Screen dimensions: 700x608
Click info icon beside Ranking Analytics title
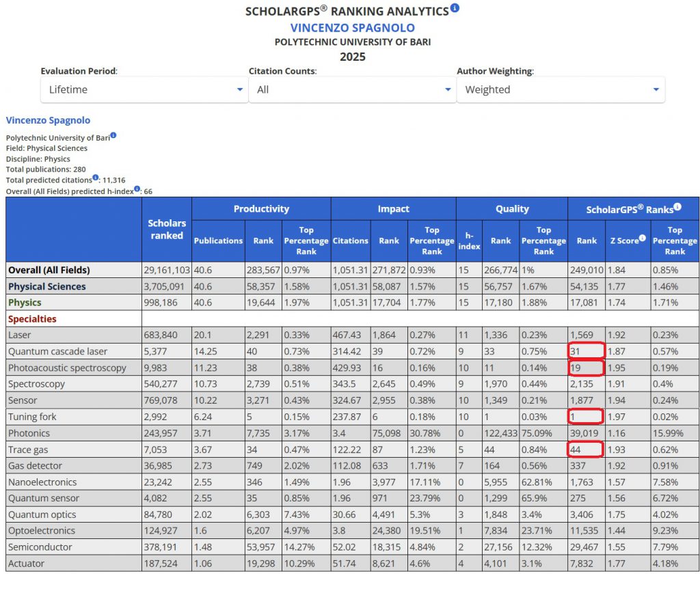click(455, 8)
